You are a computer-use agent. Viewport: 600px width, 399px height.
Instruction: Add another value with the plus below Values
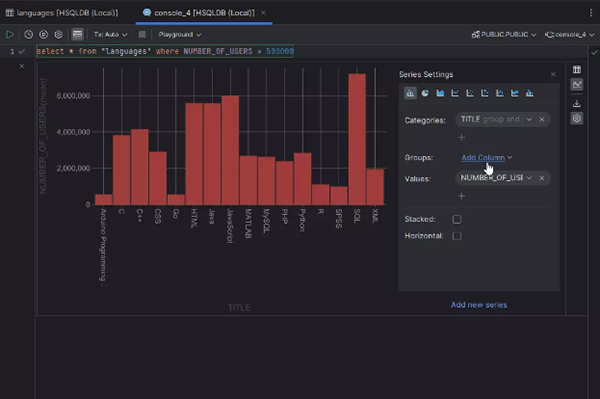[x=461, y=196]
